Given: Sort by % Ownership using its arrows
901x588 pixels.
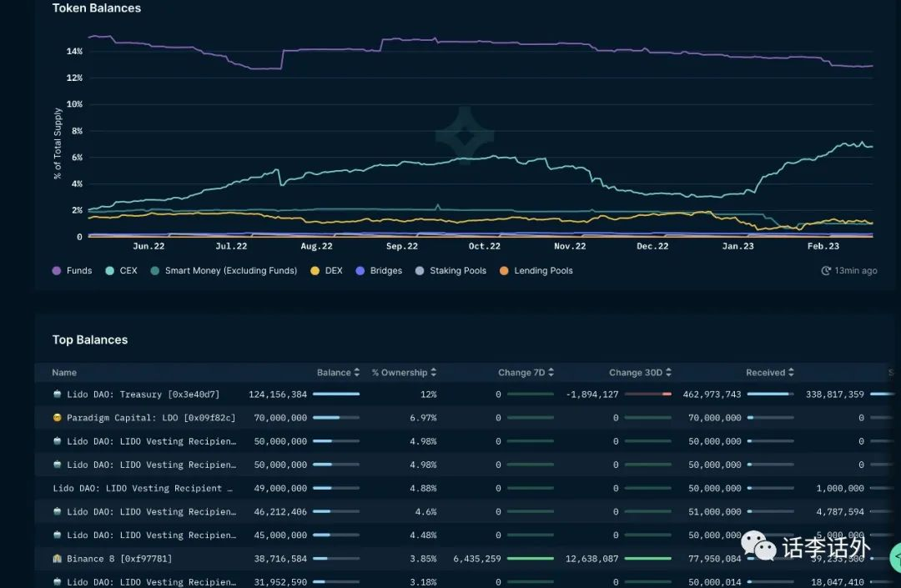Looking at the screenshot, I should [x=433, y=372].
